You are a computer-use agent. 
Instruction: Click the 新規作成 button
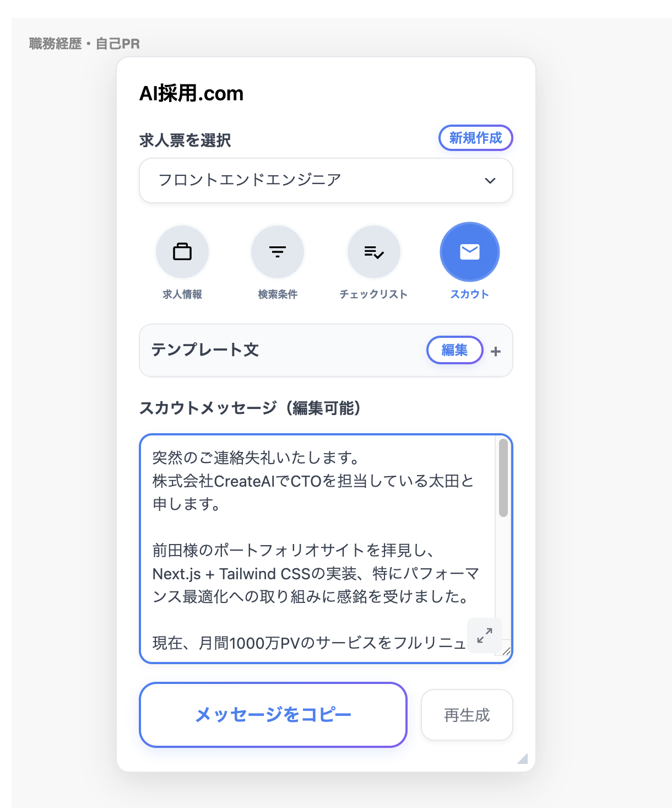[x=476, y=138]
